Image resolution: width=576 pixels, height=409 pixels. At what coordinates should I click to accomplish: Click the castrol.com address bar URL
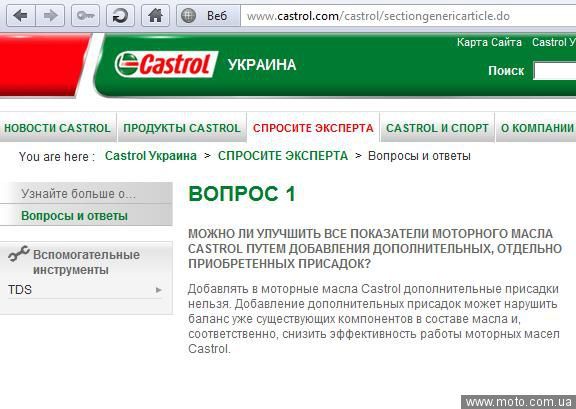(x=378, y=16)
